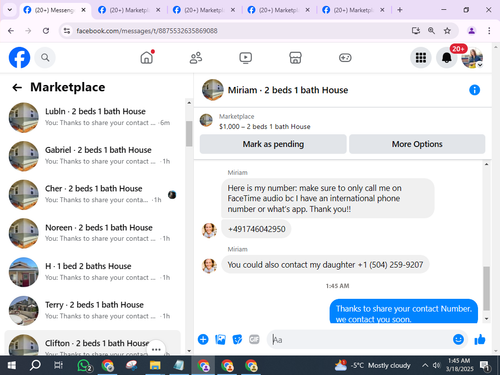
Task: Open the Gaming controller icon
Action: (x=345, y=58)
